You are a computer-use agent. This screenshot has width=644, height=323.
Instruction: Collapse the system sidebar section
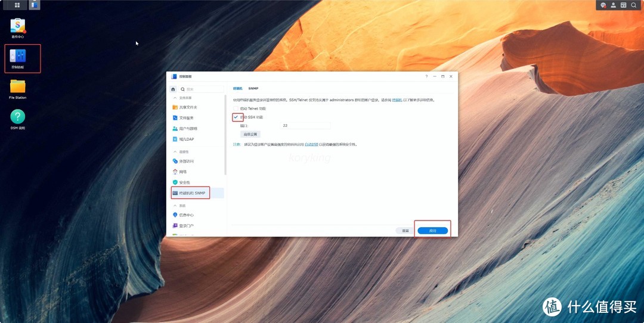click(175, 205)
